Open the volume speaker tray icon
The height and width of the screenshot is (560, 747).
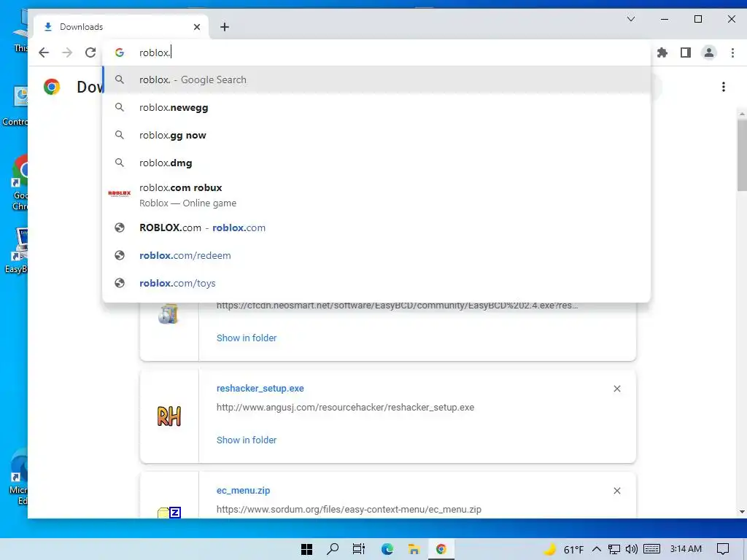[632, 550]
